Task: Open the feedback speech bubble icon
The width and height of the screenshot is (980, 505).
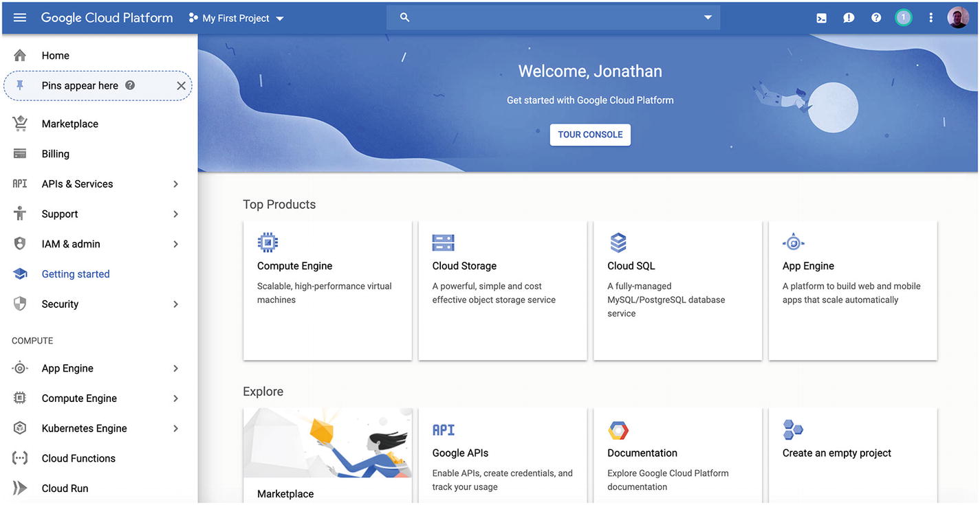Action: coord(849,18)
